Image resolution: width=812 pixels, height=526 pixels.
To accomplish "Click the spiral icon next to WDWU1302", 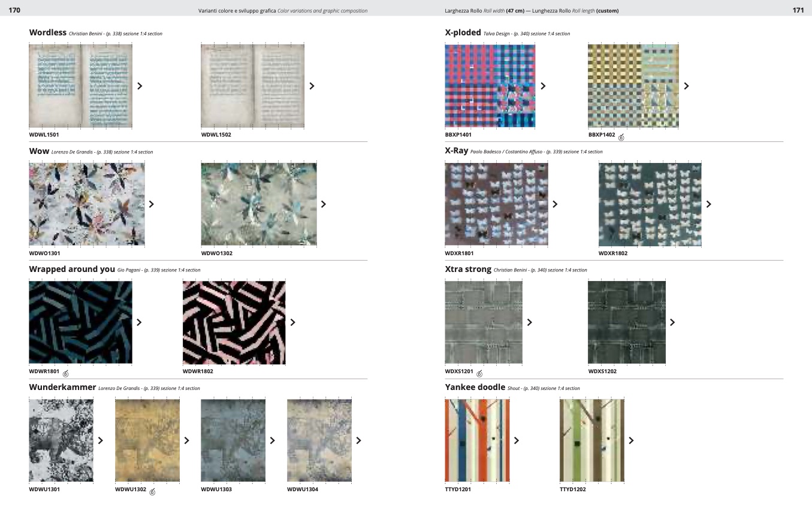I will tap(152, 492).
